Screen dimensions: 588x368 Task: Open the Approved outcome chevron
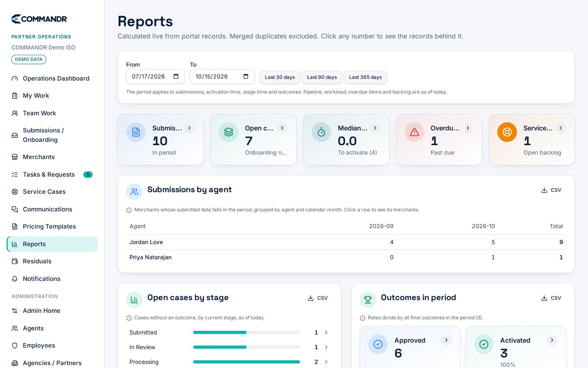click(x=446, y=340)
